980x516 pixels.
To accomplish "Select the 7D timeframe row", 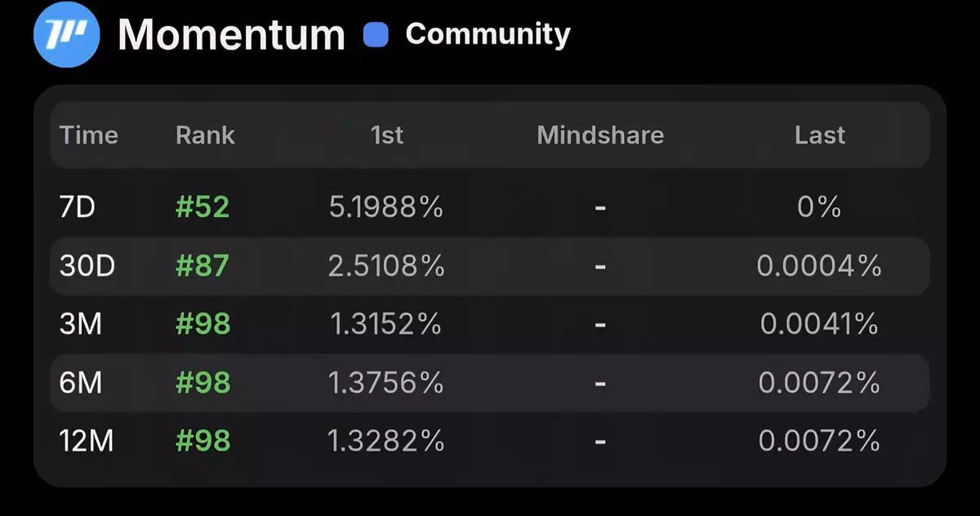I will click(x=490, y=207).
